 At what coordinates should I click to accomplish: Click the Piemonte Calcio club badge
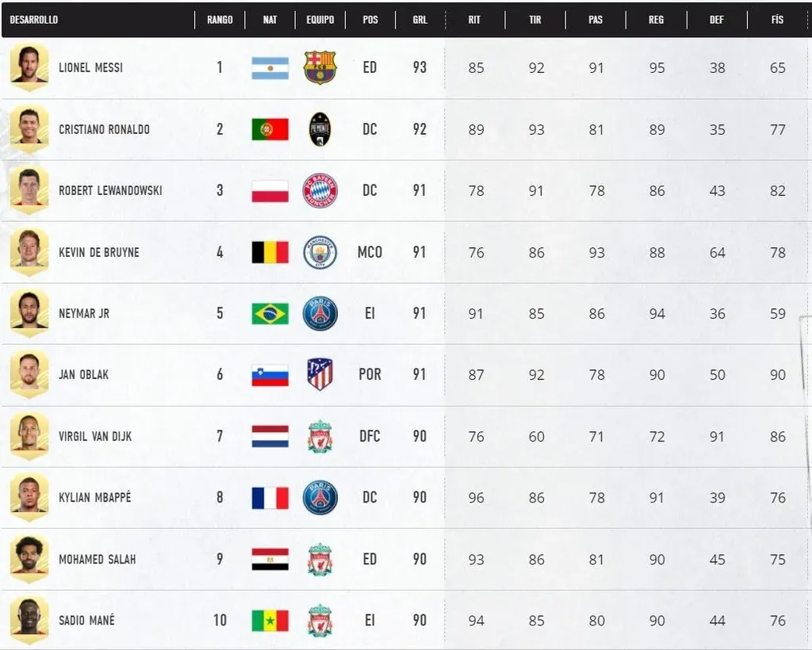[320, 129]
